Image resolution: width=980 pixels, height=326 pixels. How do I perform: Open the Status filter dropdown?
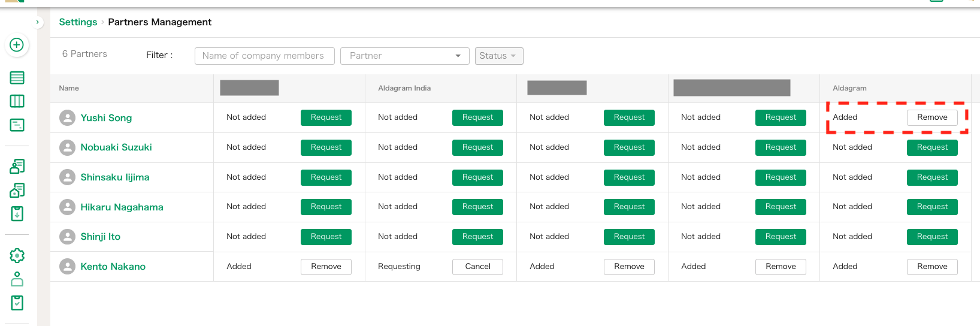click(498, 56)
